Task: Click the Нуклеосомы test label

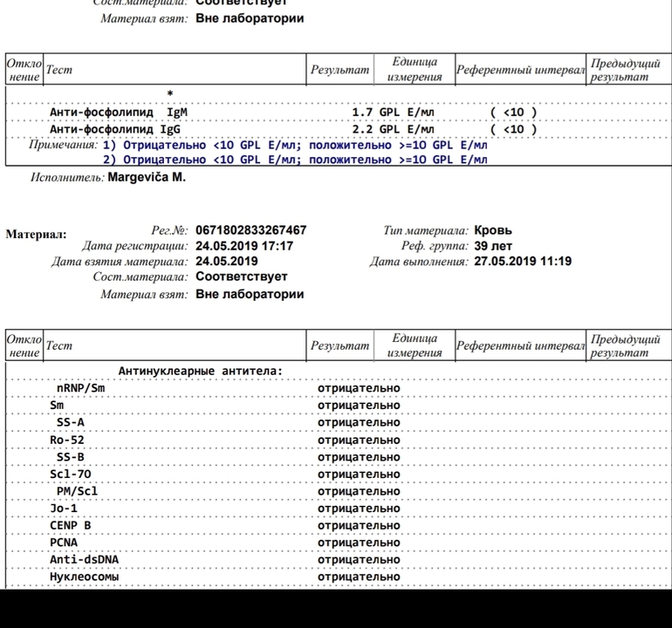Action: click(x=85, y=577)
